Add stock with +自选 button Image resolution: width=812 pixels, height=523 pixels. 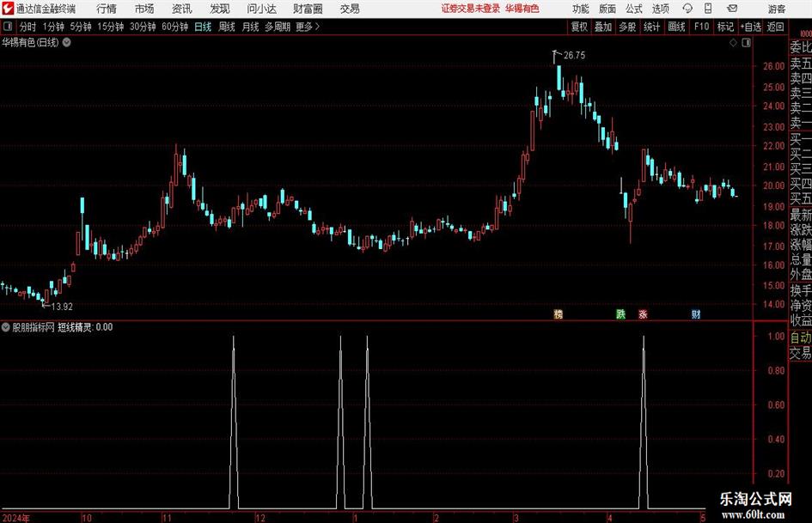[750, 27]
